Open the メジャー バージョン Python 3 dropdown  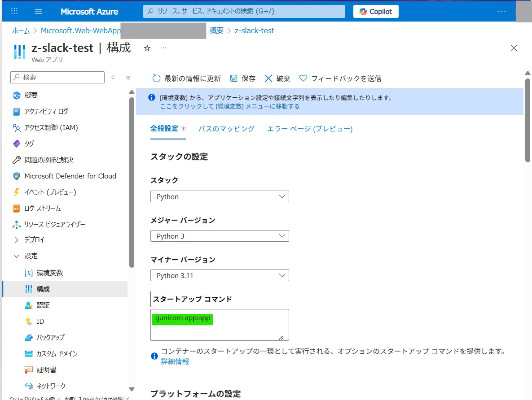click(220, 236)
